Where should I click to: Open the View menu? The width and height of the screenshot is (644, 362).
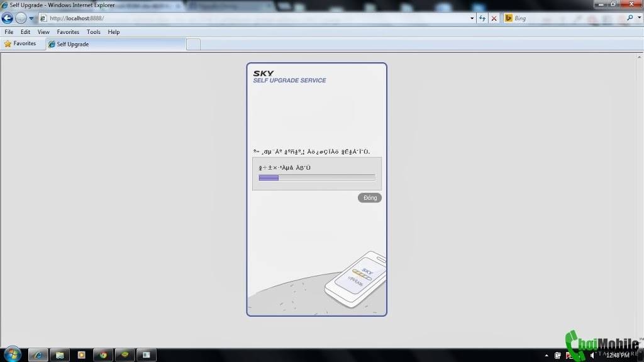tap(43, 31)
